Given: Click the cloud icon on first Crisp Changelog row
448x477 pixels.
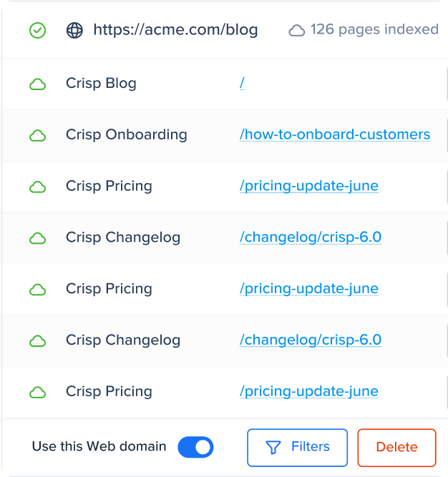Looking at the screenshot, I should [x=37, y=238].
